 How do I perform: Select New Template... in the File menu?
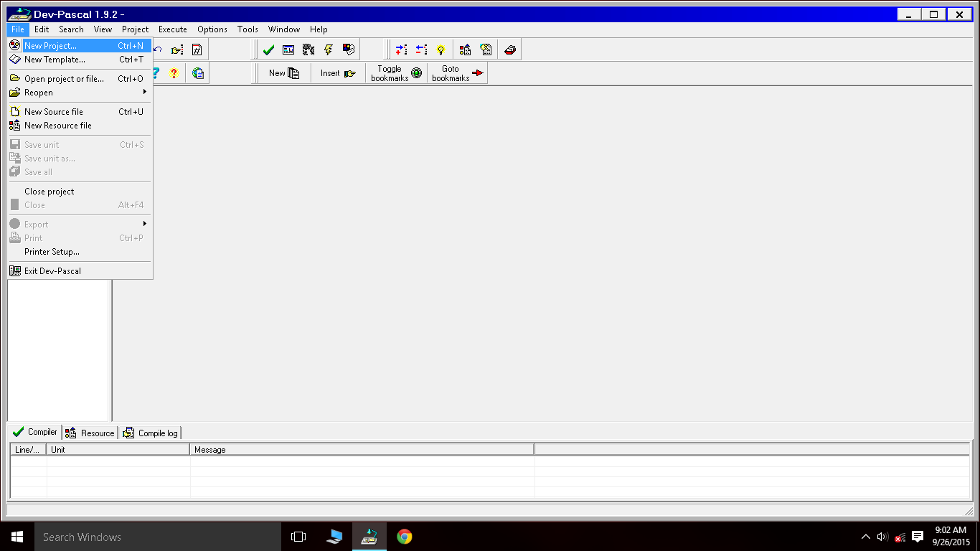(80, 60)
